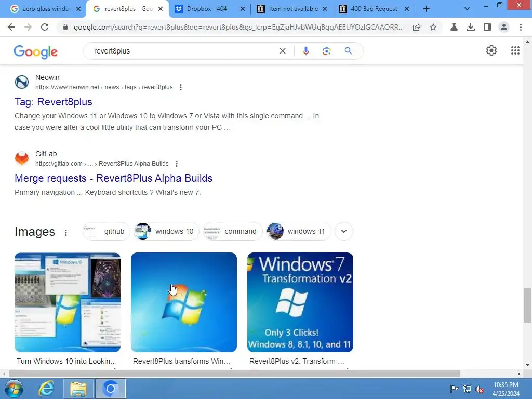The height and width of the screenshot is (399, 532).
Task: Click the address bar URL
Action: [x=238, y=27]
